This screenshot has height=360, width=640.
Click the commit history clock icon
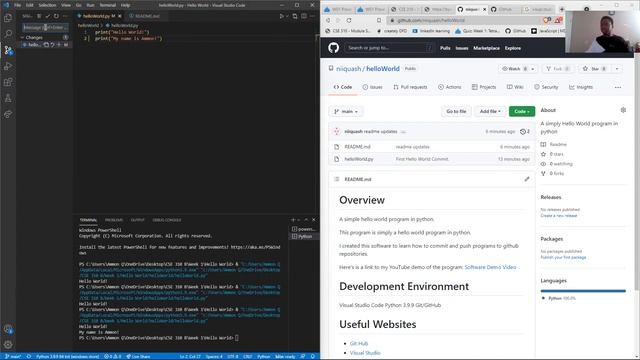click(x=523, y=131)
